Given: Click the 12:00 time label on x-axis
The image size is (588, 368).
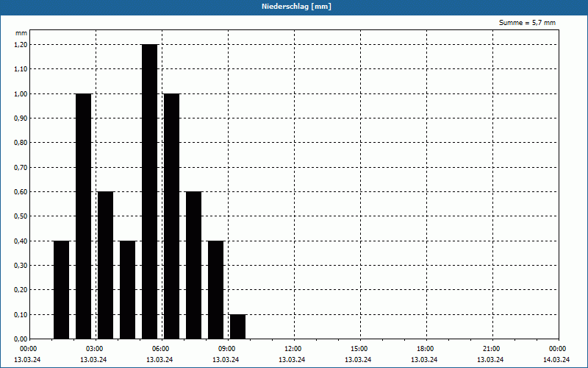Looking at the screenshot, I should click(x=293, y=349).
